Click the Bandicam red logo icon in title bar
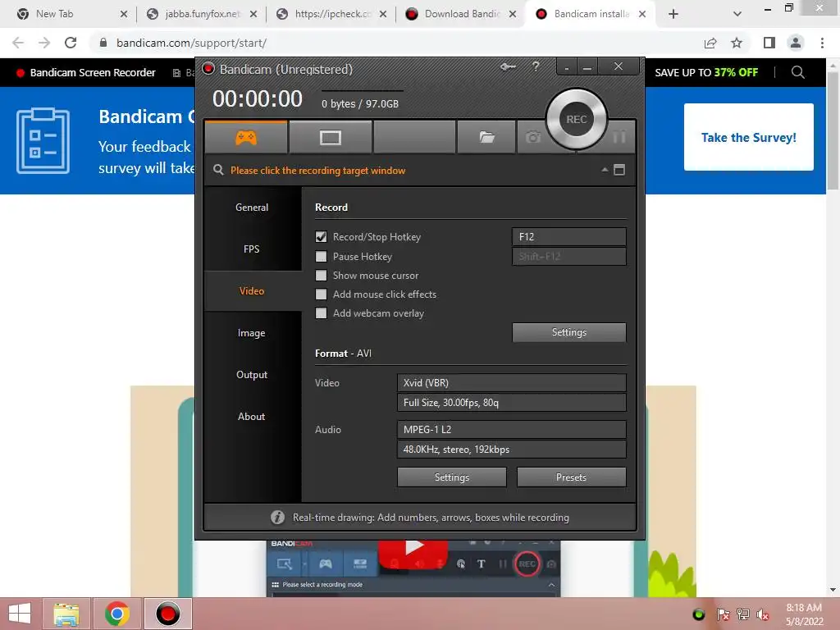The height and width of the screenshot is (630, 840). 208,69
